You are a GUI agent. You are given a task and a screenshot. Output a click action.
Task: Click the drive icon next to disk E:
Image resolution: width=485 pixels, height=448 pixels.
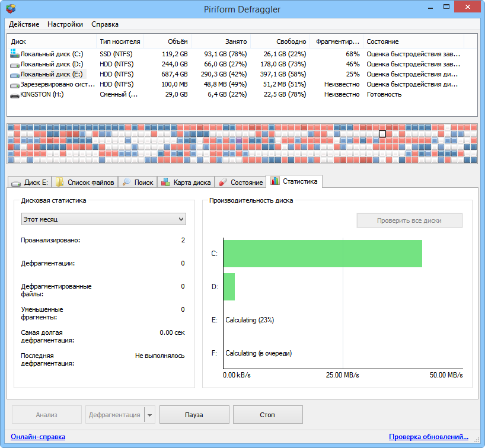pos(15,75)
